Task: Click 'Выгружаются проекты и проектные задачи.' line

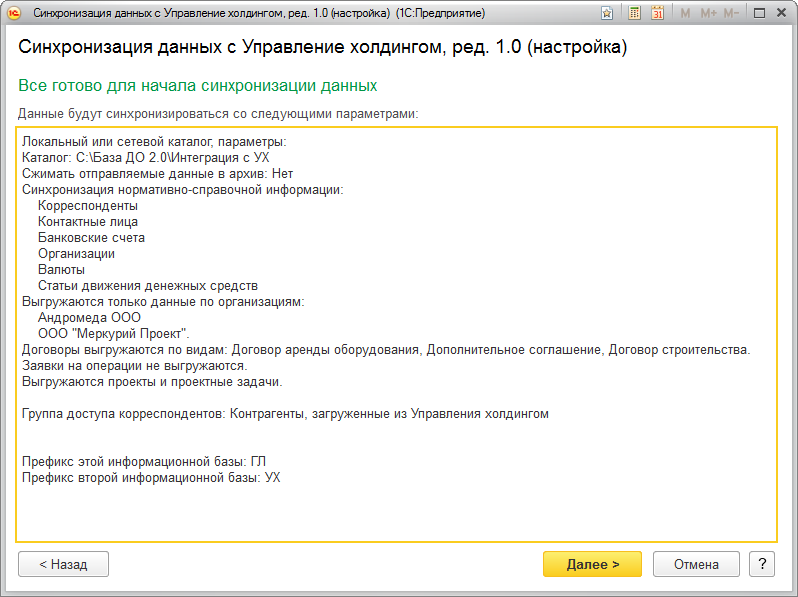Action: 152,382
